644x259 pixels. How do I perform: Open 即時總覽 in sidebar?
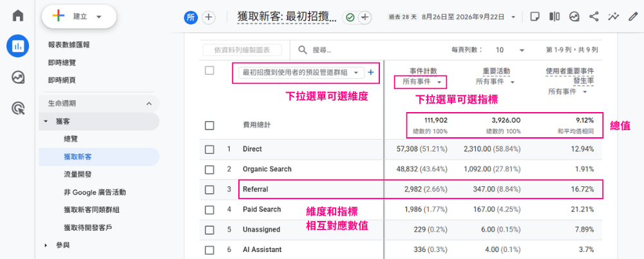62,63
